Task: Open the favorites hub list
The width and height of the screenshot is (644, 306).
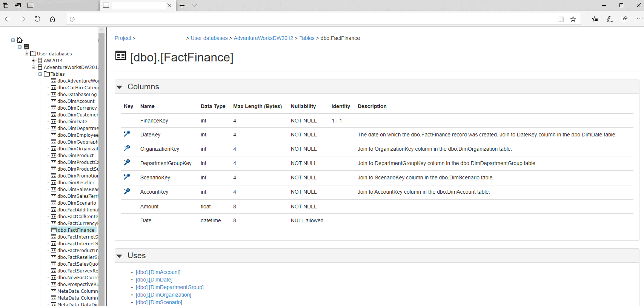Action: coord(595,19)
